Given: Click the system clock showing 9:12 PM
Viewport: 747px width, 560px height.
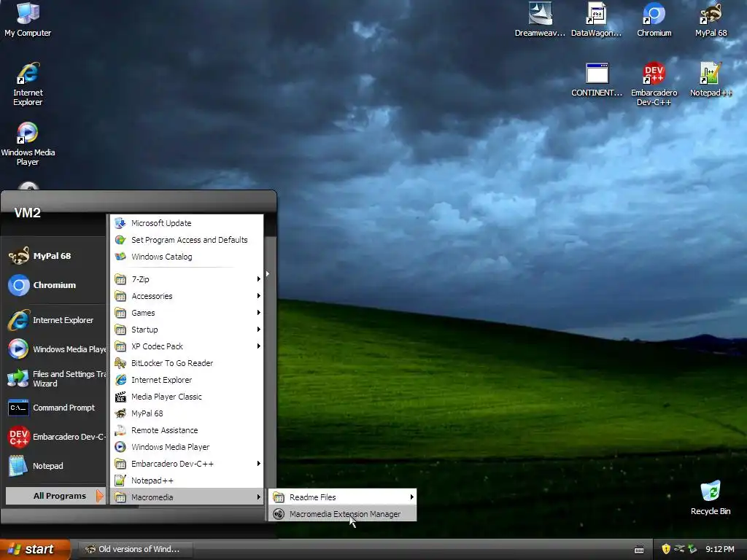Looking at the screenshot, I should [720, 549].
